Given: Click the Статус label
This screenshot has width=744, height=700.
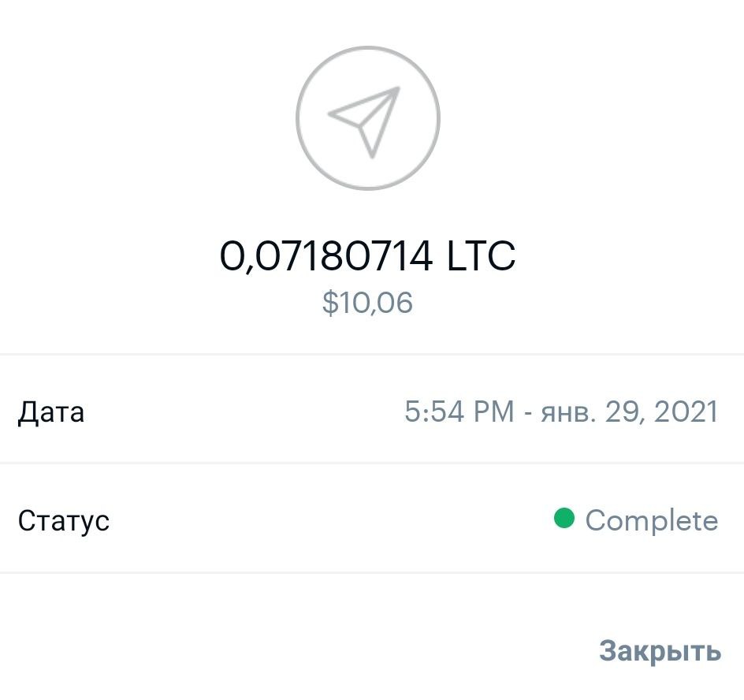Looking at the screenshot, I should 63,520.
